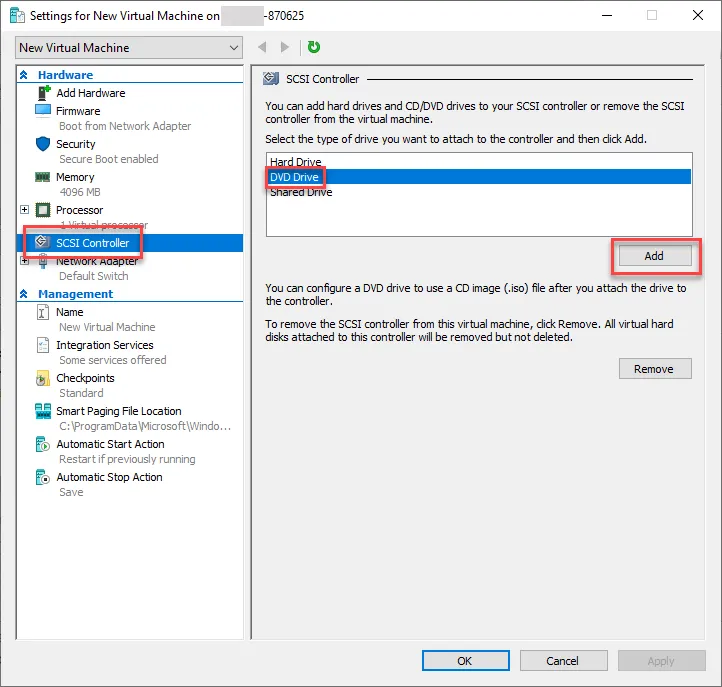
Task: Click 'Some services offered' text
Action: pyautogui.click(x=112, y=360)
